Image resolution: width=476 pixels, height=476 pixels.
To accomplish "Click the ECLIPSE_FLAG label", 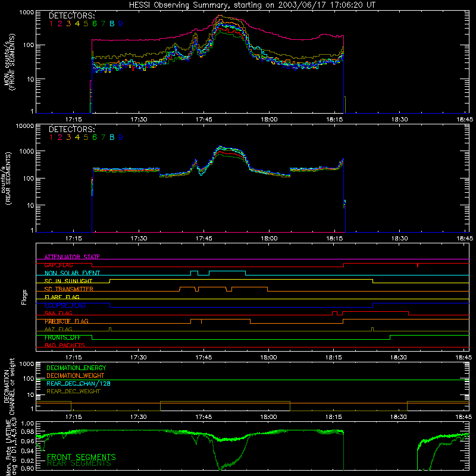I will pyautogui.click(x=65, y=305).
